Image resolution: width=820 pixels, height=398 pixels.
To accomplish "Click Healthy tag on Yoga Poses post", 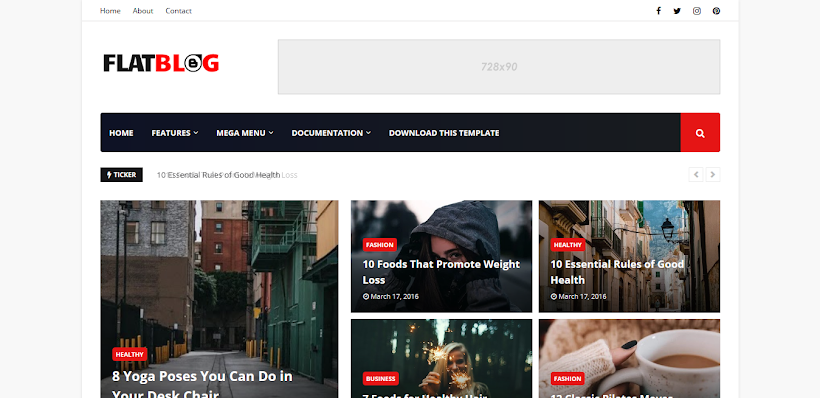I will pyautogui.click(x=130, y=354).
